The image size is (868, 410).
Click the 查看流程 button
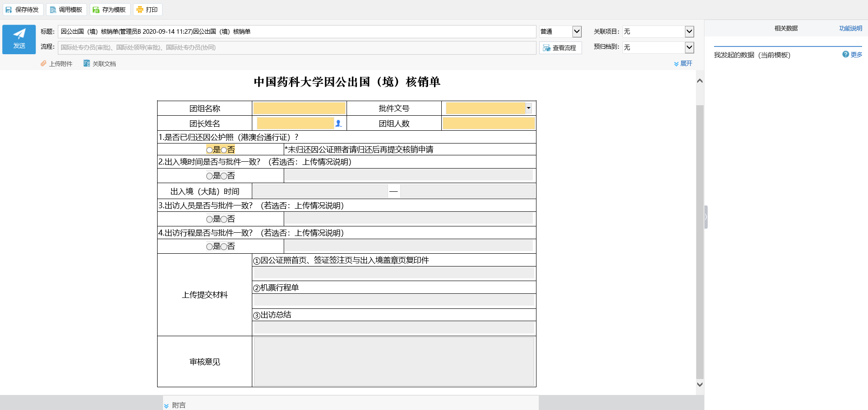click(560, 48)
